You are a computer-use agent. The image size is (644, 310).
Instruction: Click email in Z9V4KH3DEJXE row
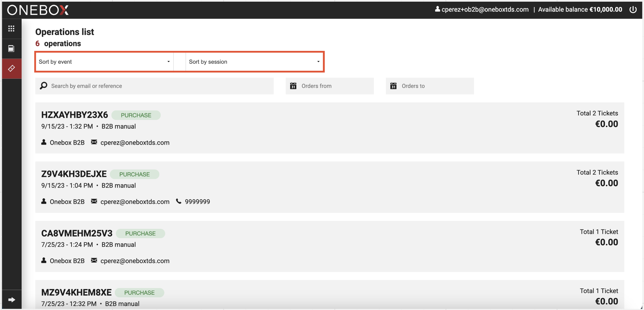point(135,202)
